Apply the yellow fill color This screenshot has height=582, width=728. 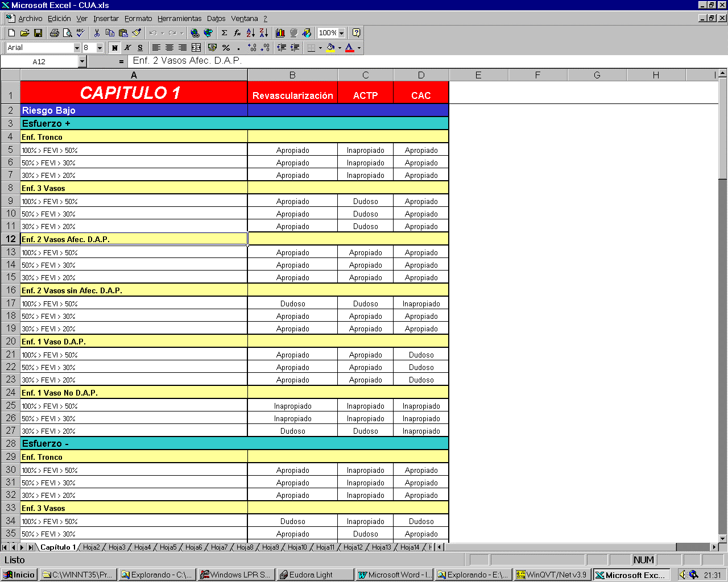pos(330,48)
